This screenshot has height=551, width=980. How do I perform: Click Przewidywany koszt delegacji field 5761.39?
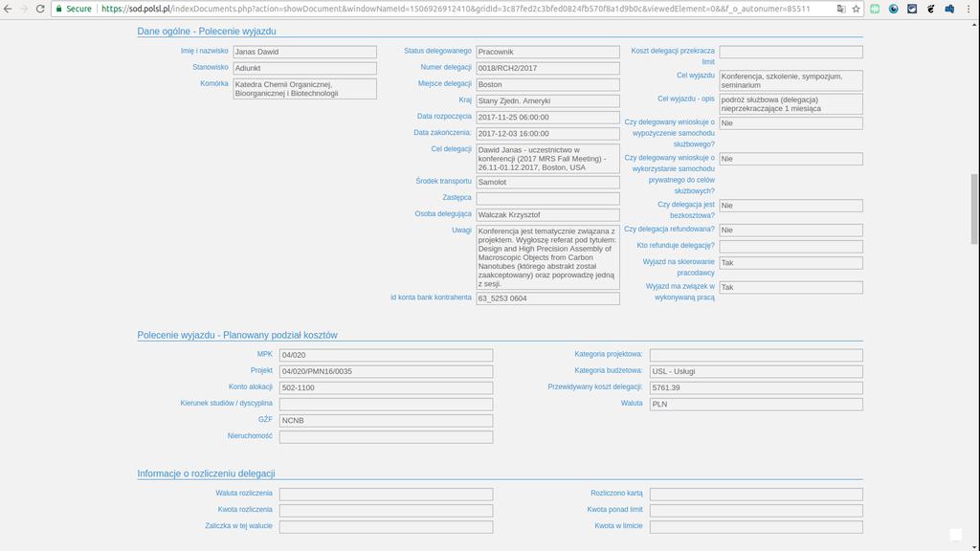(x=756, y=388)
